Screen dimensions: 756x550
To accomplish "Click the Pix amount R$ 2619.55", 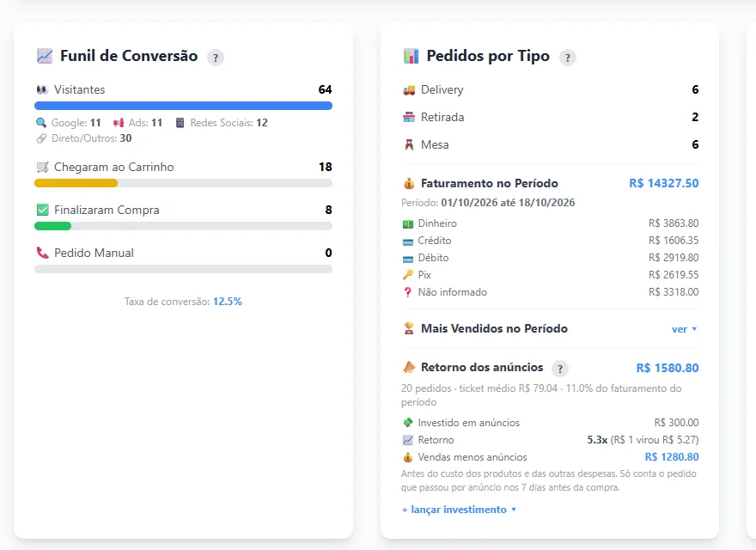I will point(674,274).
